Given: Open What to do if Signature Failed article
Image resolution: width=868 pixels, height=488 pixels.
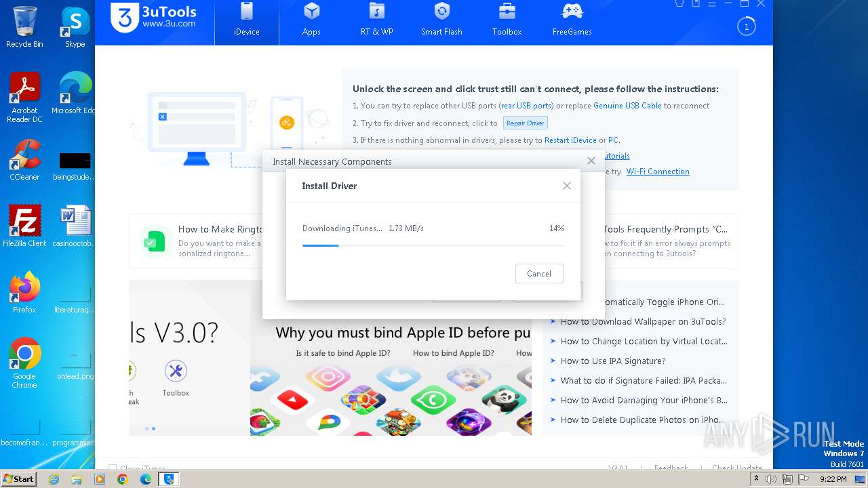Looking at the screenshot, I should coord(644,381).
